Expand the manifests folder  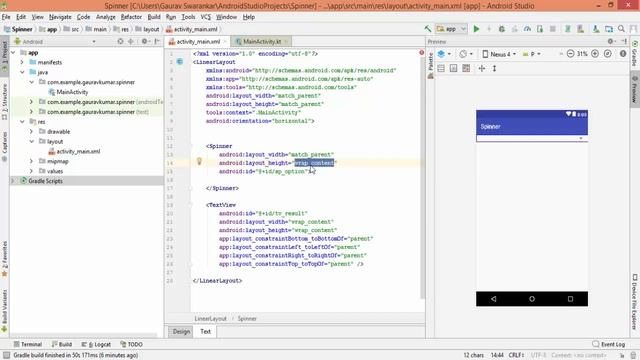point(22,62)
